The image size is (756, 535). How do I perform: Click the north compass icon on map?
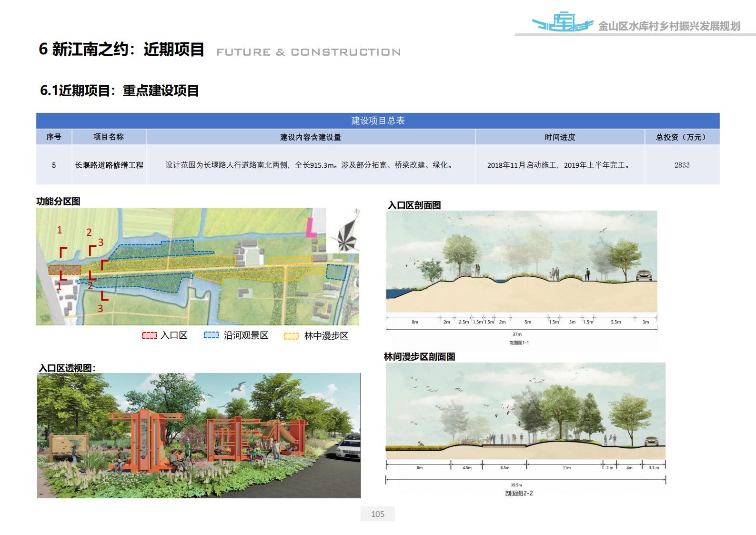click(x=346, y=231)
